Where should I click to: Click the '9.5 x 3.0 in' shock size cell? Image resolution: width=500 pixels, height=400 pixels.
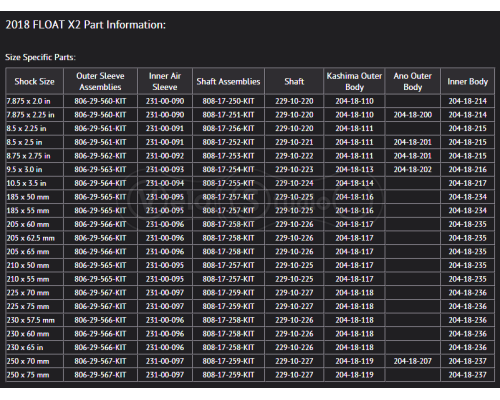point(34,169)
